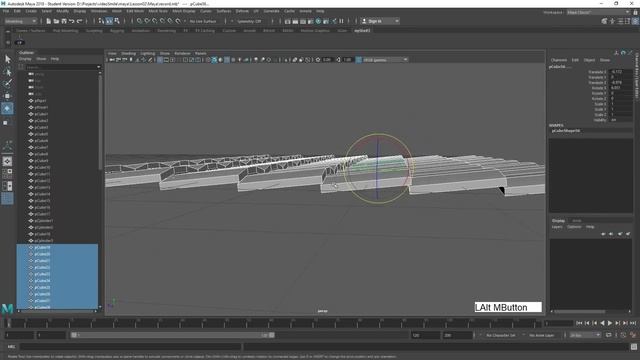Select the Lasso Select tool
The width and height of the screenshot is (640, 360).
click(7, 72)
